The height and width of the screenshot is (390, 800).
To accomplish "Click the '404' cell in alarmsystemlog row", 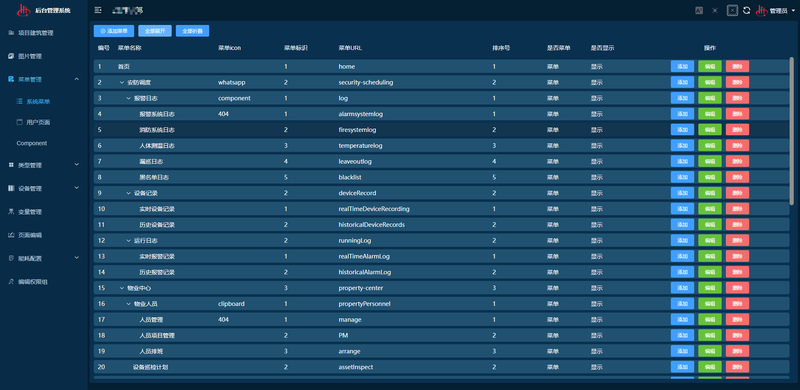I will coord(223,114).
